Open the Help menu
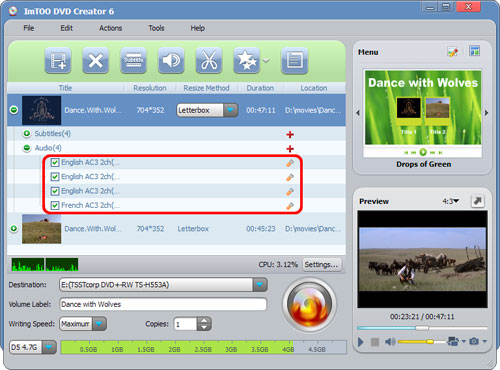This screenshot has height=370, width=500. (x=198, y=28)
